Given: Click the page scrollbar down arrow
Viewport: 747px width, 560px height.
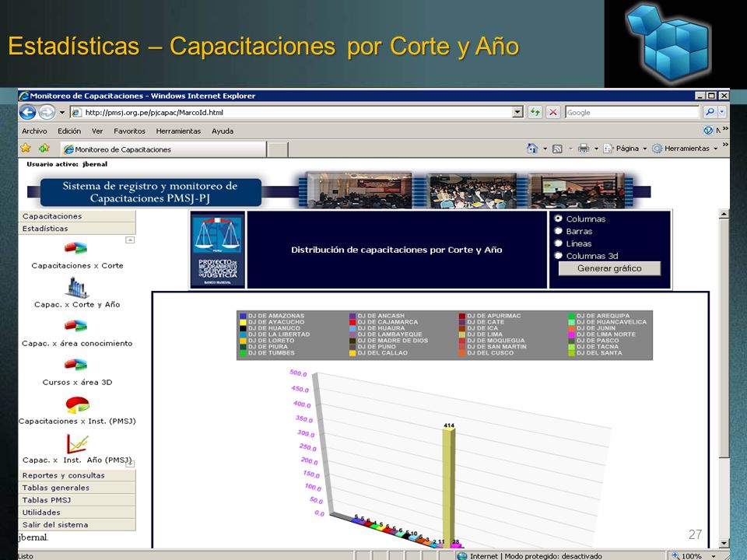Looking at the screenshot, I should [724, 544].
